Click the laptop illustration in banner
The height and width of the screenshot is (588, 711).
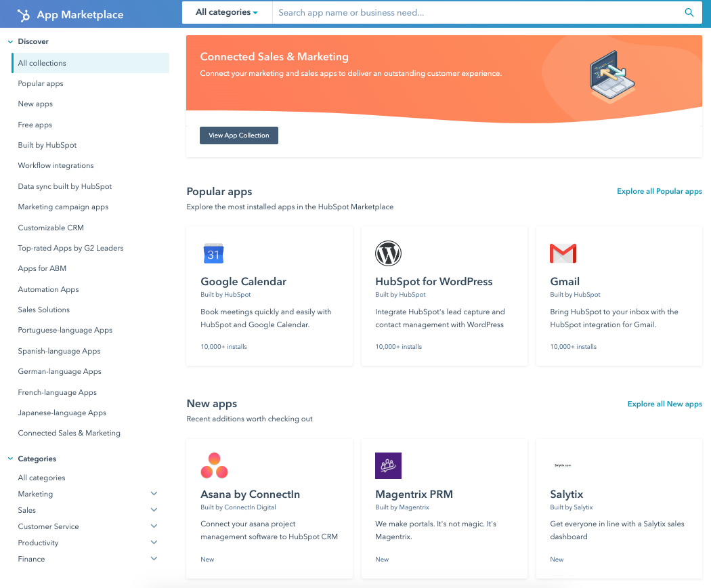(612, 76)
